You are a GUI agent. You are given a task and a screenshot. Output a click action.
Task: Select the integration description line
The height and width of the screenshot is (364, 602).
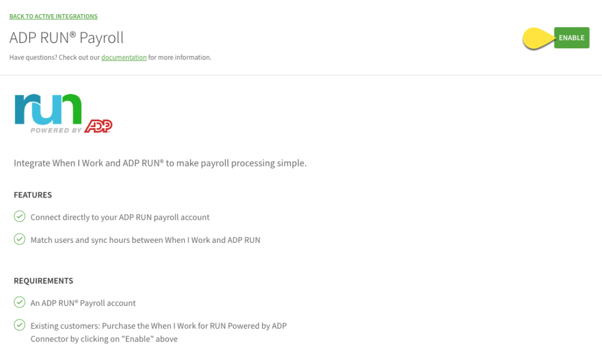click(160, 163)
